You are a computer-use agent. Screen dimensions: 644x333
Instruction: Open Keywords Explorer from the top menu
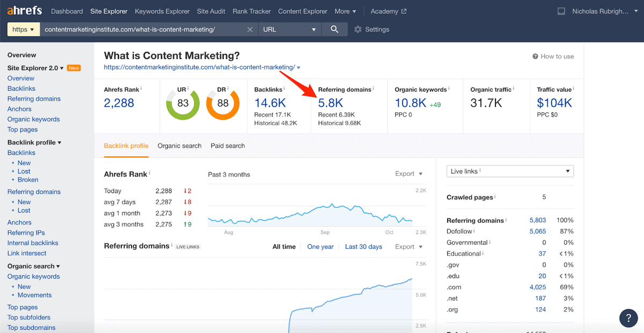(162, 11)
